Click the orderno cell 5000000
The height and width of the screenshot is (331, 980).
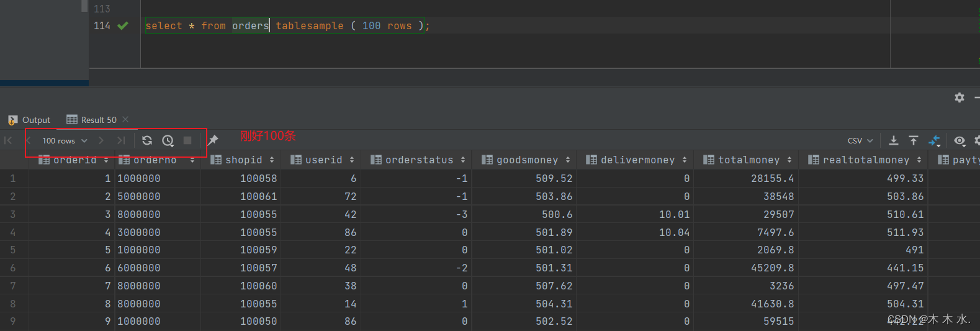pos(157,196)
